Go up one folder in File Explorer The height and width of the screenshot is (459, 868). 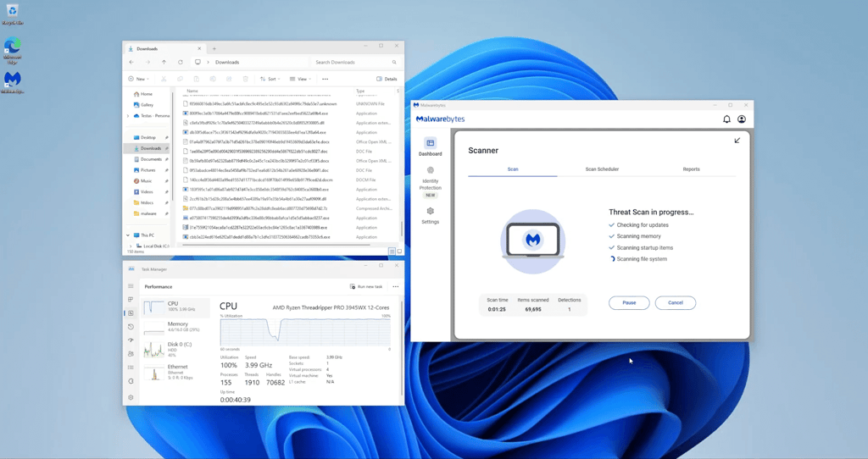point(164,62)
